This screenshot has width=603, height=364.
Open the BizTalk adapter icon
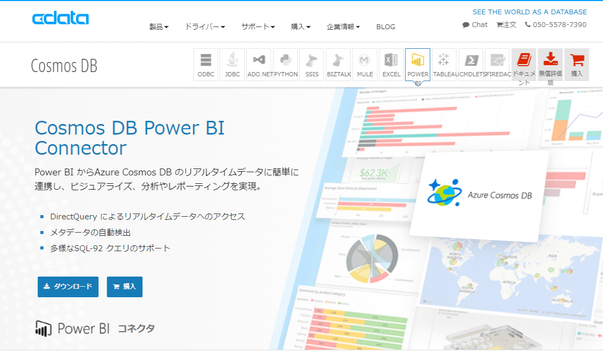tap(339, 65)
